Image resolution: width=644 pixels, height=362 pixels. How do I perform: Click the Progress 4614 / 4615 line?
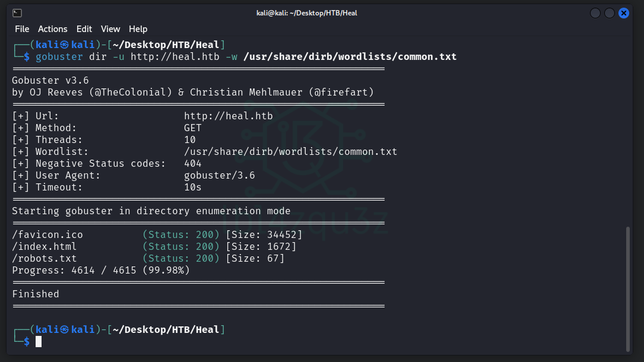[101, 271]
